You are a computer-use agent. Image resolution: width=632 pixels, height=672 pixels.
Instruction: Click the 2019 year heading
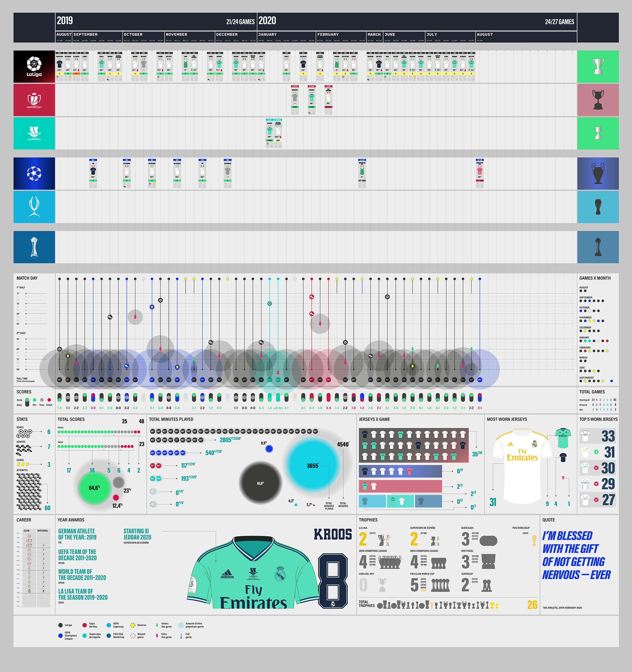click(x=65, y=21)
